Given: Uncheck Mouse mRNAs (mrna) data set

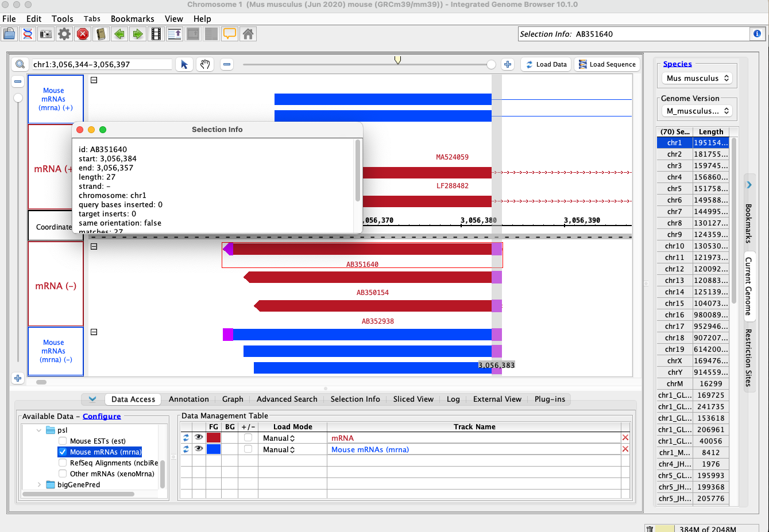Looking at the screenshot, I should (x=63, y=452).
